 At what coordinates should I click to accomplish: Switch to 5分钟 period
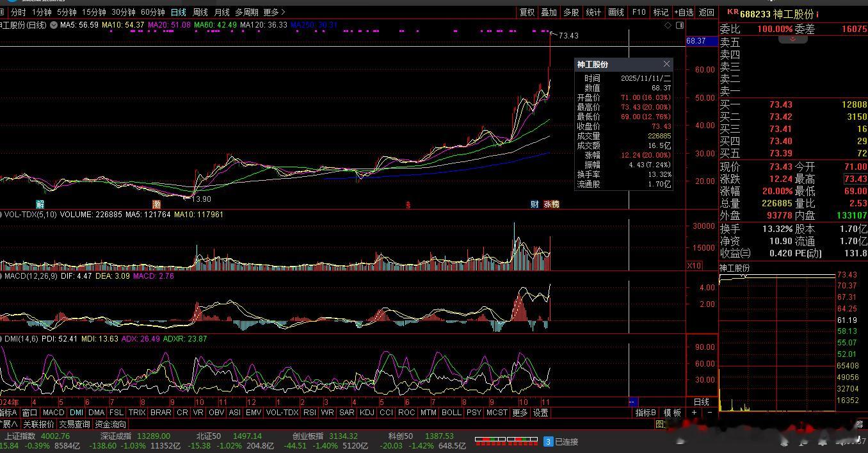[67, 12]
